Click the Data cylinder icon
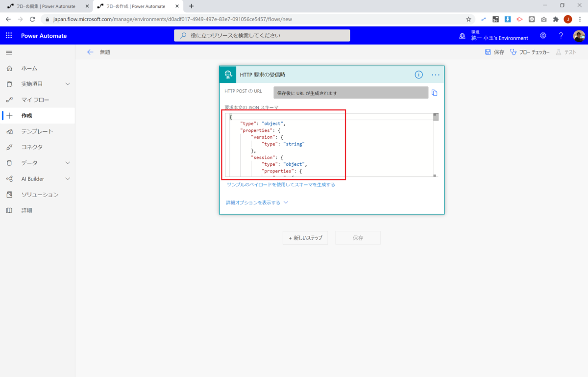588x377 pixels. pyautogui.click(x=9, y=163)
